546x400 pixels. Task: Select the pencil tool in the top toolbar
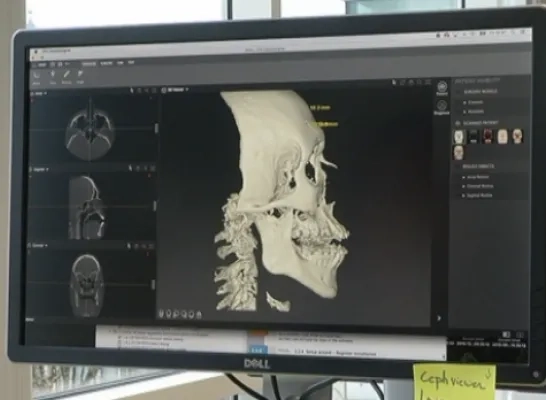point(66,75)
